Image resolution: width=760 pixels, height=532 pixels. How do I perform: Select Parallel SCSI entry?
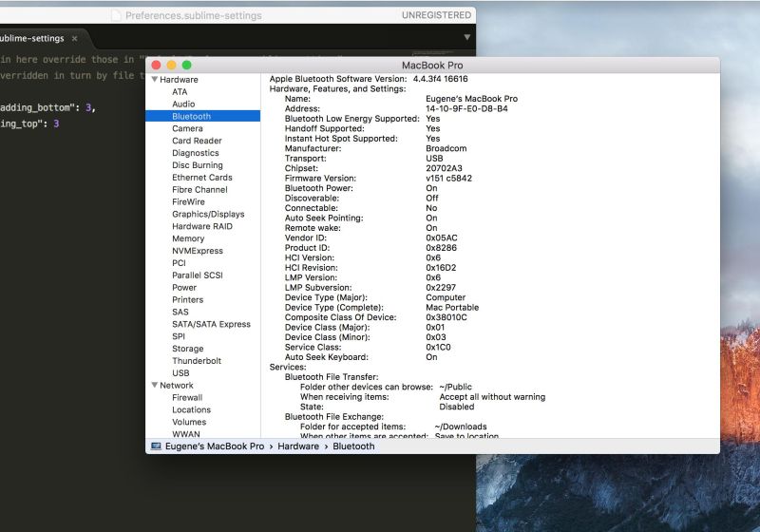pyautogui.click(x=198, y=275)
